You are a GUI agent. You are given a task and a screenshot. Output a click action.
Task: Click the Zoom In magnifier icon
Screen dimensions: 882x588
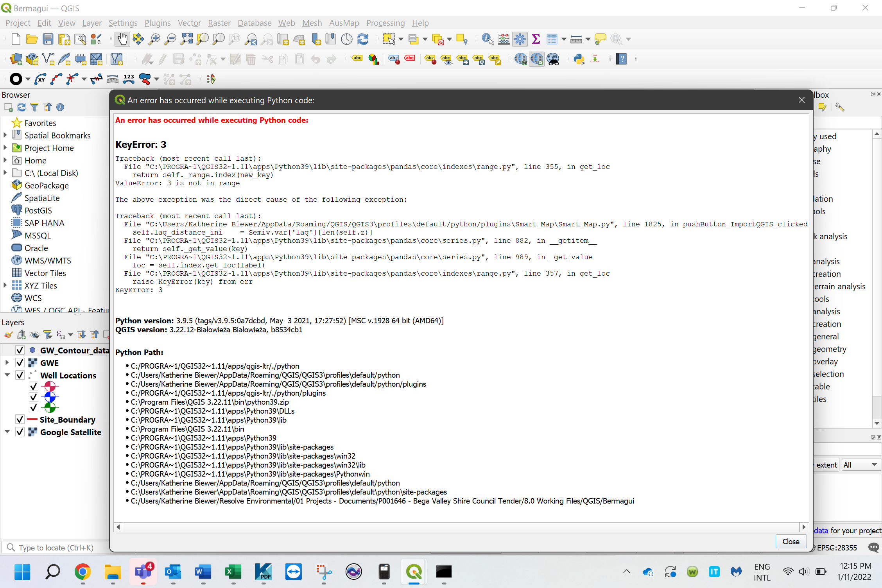click(x=155, y=39)
